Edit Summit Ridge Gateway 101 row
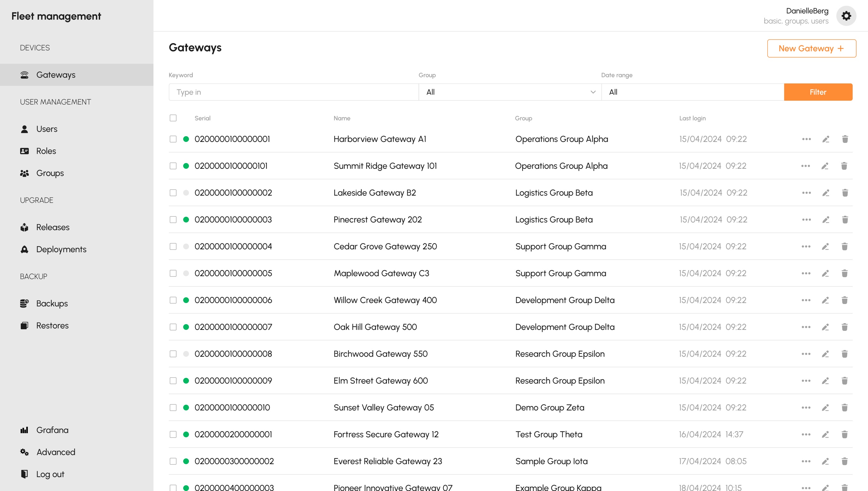Image resolution: width=868 pixels, height=491 pixels. point(825,166)
